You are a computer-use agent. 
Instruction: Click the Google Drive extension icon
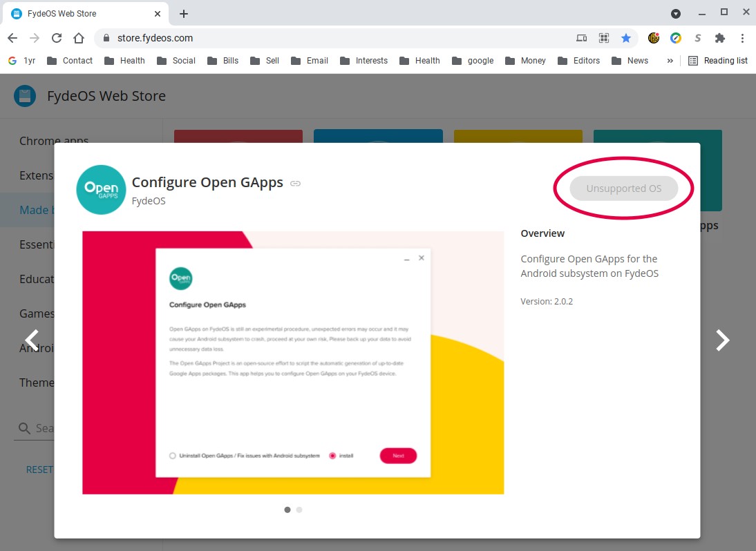(675, 38)
